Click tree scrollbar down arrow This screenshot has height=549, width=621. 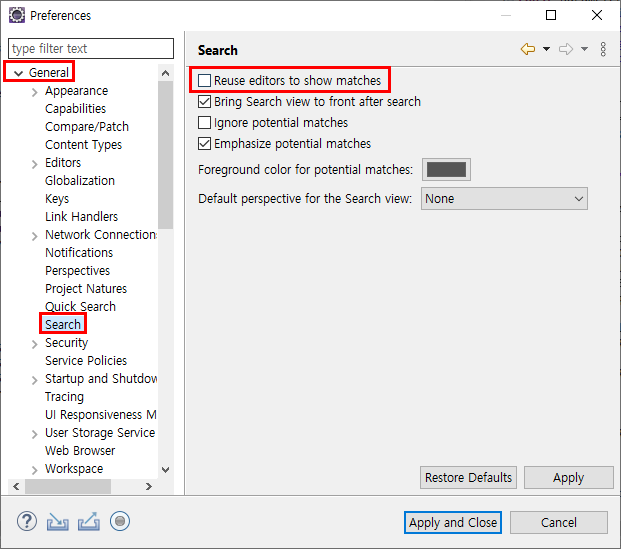click(166, 470)
